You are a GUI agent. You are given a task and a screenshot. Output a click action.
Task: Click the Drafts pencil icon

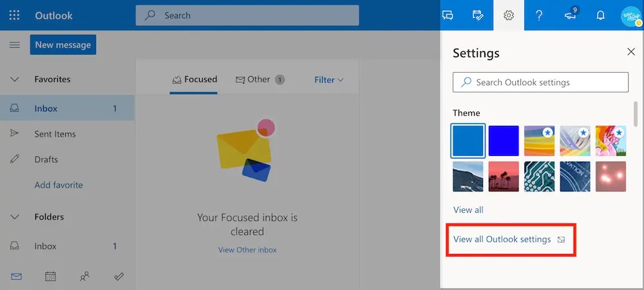(14, 159)
